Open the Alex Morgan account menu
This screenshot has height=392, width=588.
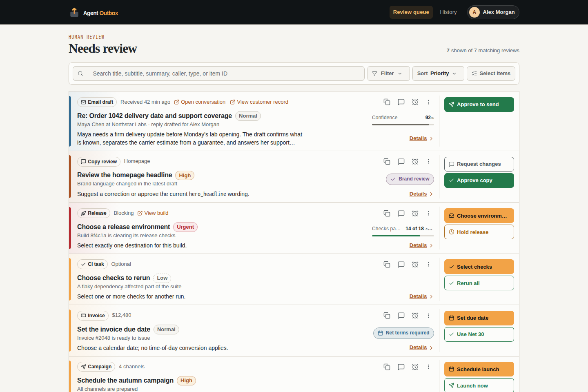pos(493,12)
